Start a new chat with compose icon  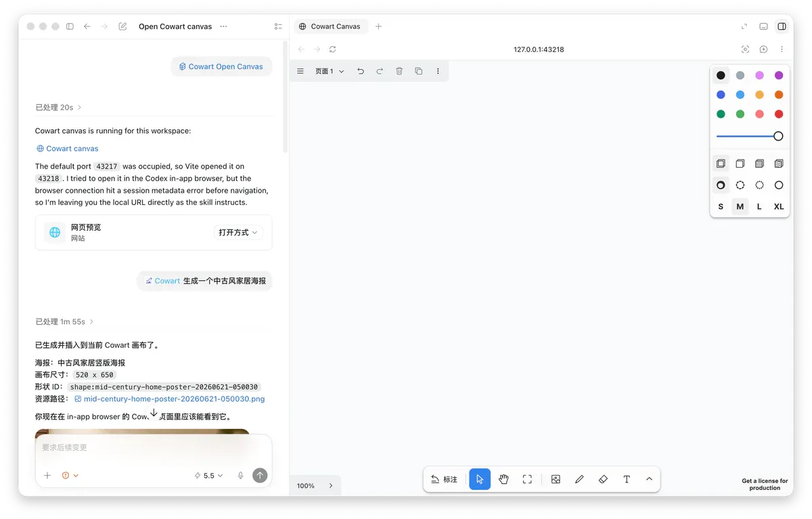[122, 26]
